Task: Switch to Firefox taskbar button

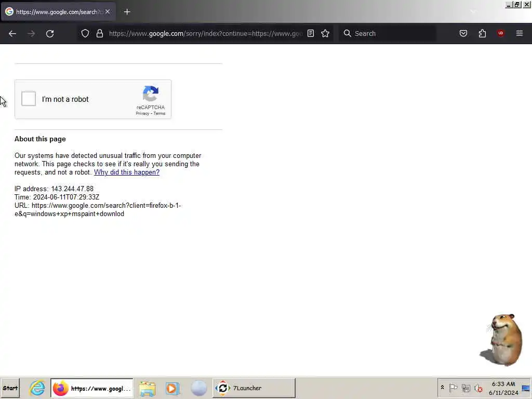Action: click(91, 388)
